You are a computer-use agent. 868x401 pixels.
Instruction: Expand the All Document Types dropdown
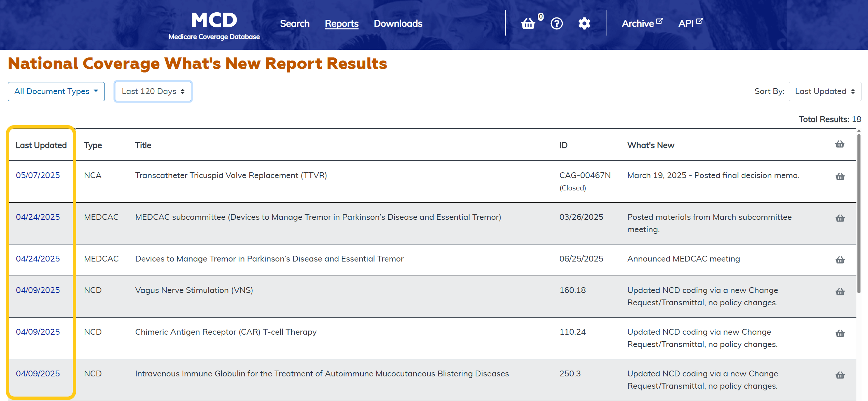56,91
